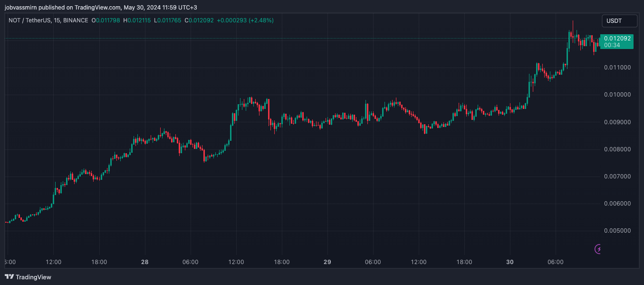Click the 0.006000 price axis label
644x285 pixels.
pos(617,204)
